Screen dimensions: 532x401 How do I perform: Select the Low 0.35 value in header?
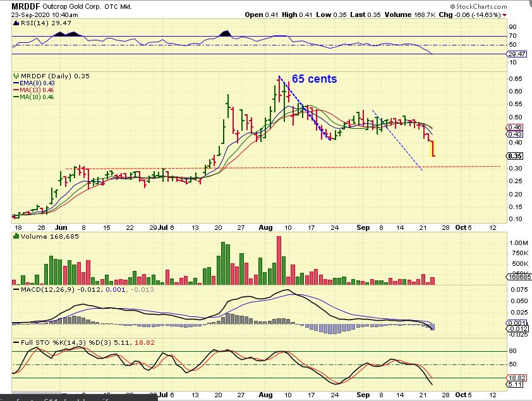[x=331, y=15]
